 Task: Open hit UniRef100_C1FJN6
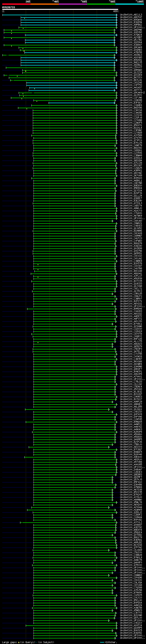pyautogui.click(x=131, y=98)
